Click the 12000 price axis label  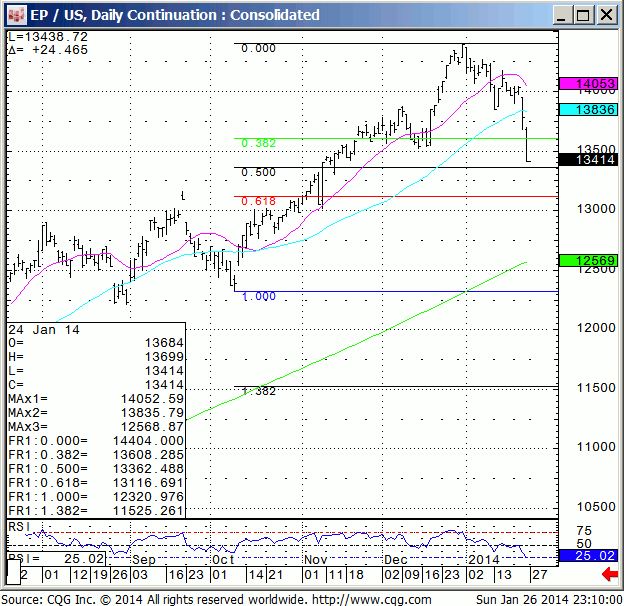tap(596, 328)
